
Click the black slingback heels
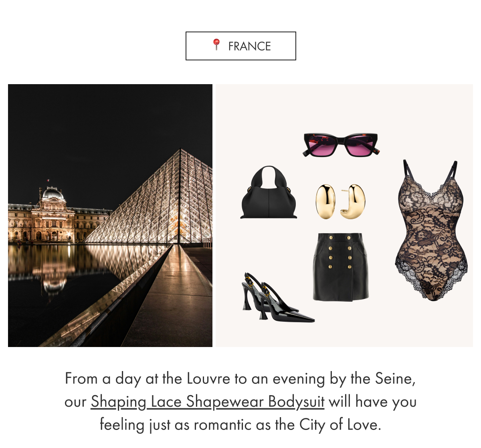click(277, 298)
